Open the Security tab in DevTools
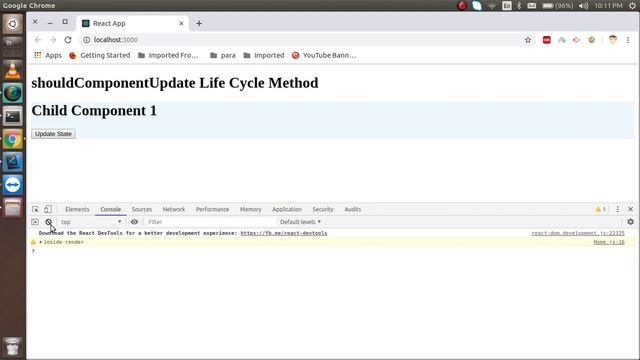The width and height of the screenshot is (640, 360). [x=323, y=209]
